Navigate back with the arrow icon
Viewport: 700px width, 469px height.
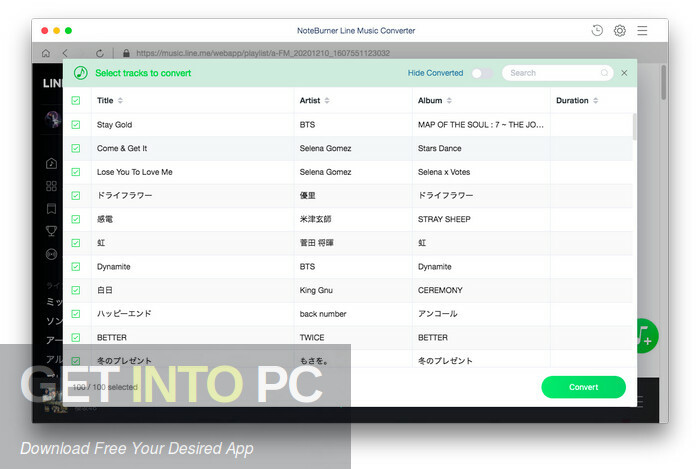tap(65, 53)
